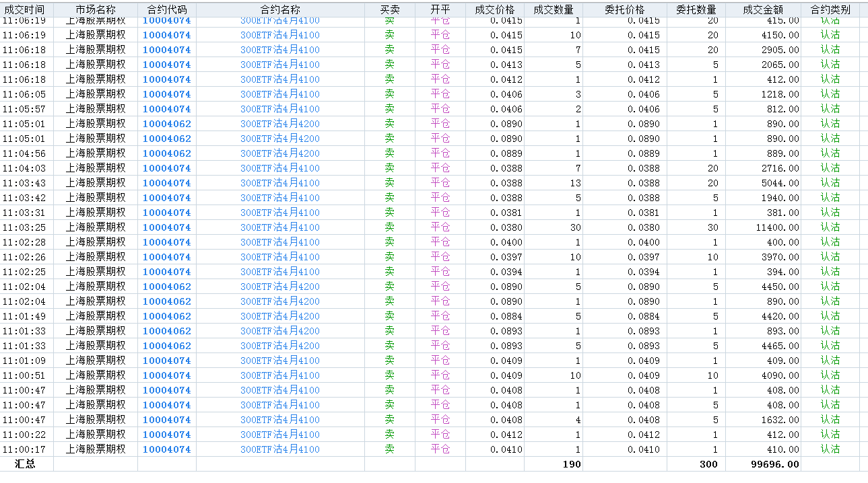Click the time cell 11:00:51
Screen dimensions: 868x483
[24, 375]
